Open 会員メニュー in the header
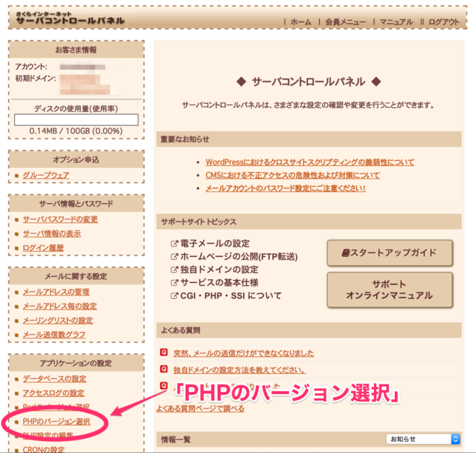 (346, 22)
